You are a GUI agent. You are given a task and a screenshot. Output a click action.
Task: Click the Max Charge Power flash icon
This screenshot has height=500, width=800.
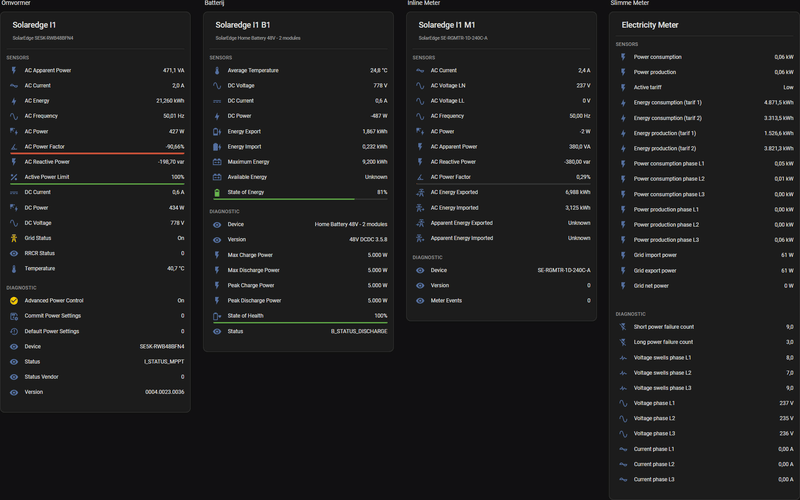(217, 255)
